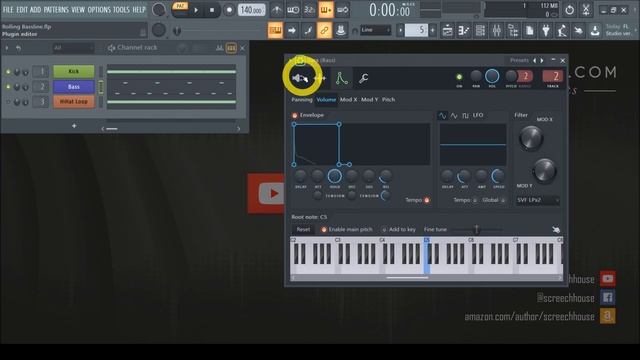
Task: Select the previous preset arrow
Action: point(534,60)
